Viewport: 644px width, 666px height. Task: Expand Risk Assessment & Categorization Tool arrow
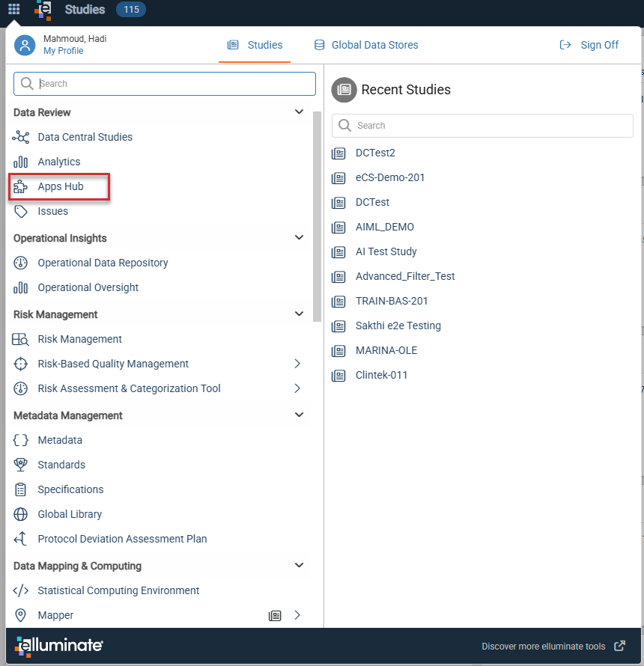(297, 388)
